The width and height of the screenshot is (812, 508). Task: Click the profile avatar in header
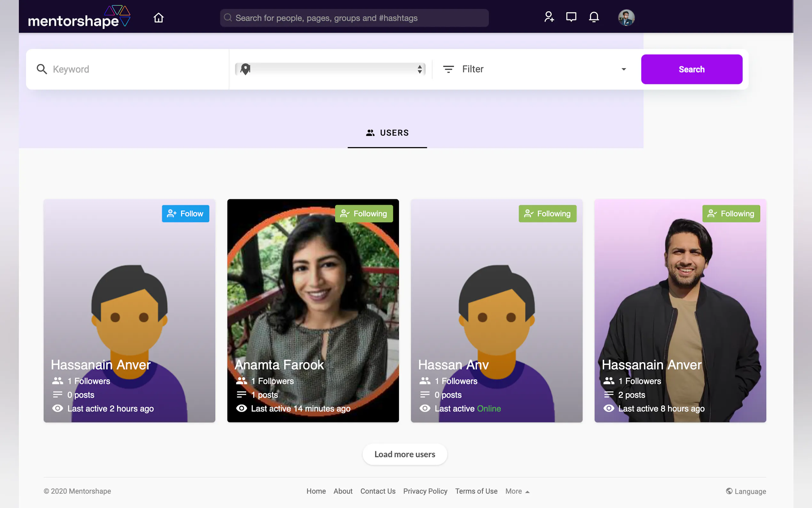626,18
